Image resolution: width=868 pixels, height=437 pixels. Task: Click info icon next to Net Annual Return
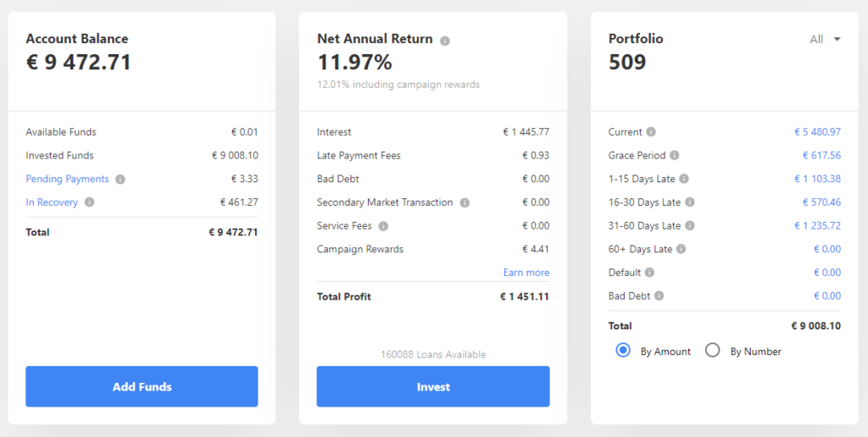point(445,40)
